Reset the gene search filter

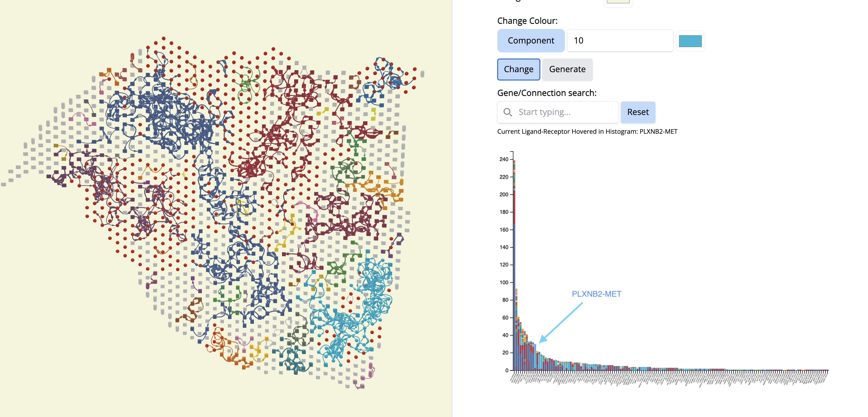pyautogui.click(x=637, y=112)
